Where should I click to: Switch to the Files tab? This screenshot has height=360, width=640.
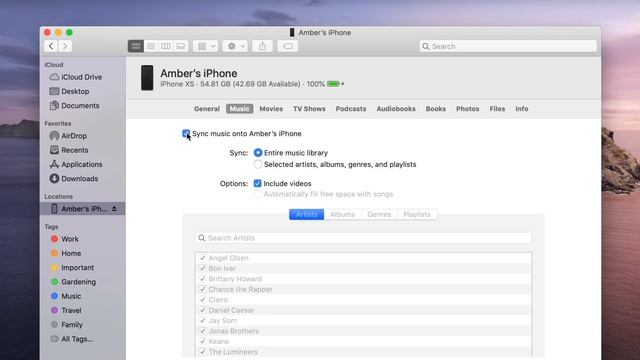tap(497, 109)
